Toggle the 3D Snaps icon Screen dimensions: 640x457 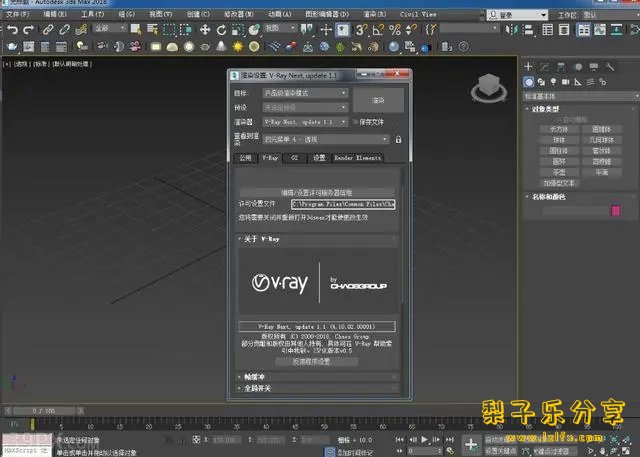361,29
